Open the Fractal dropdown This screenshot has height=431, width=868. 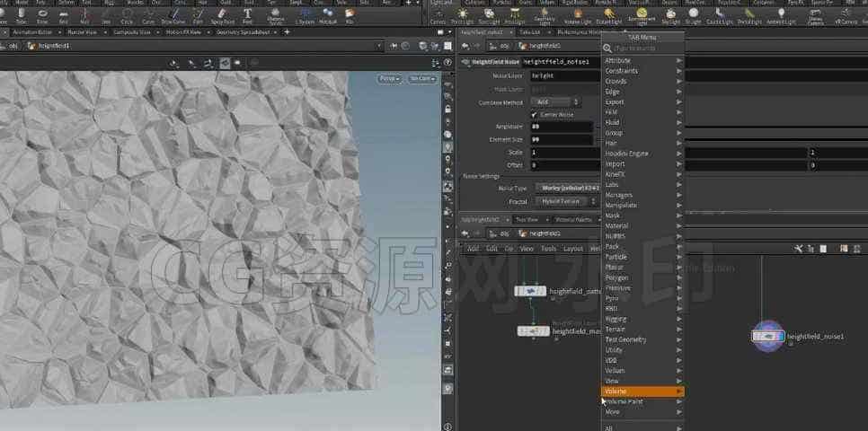[565, 201]
